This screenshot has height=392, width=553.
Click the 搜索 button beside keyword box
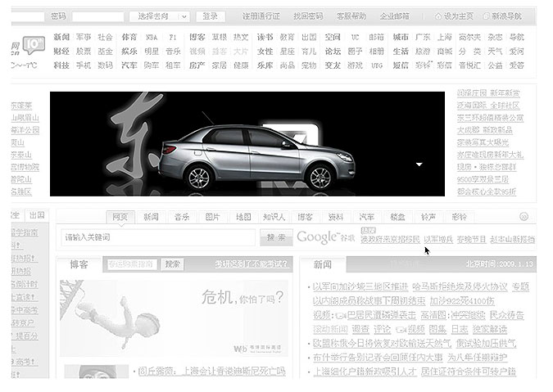click(276, 237)
